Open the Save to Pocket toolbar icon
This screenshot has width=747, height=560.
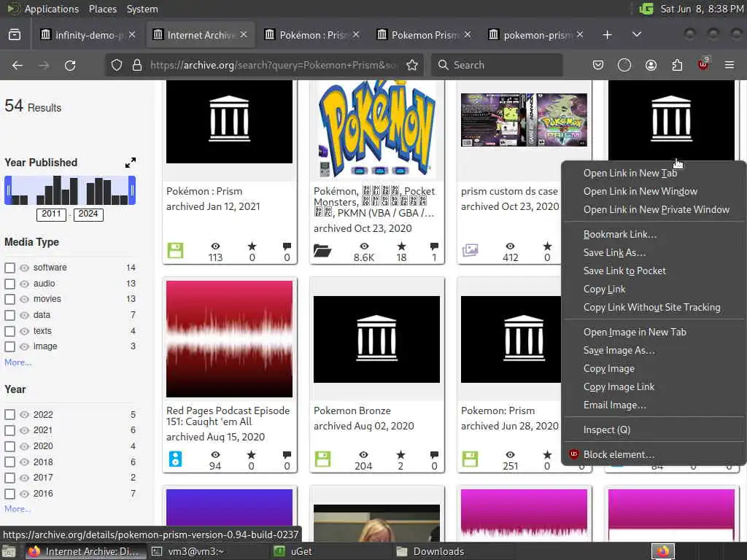pyautogui.click(x=598, y=65)
